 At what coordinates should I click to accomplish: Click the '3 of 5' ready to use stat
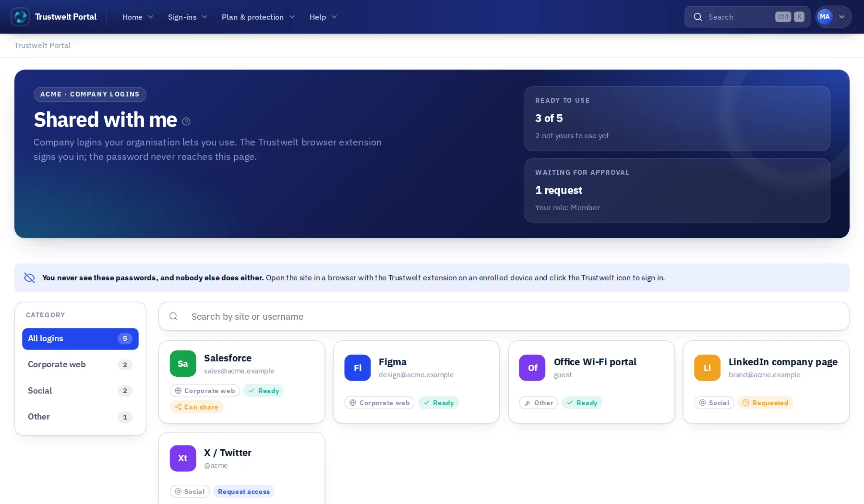click(x=549, y=118)
